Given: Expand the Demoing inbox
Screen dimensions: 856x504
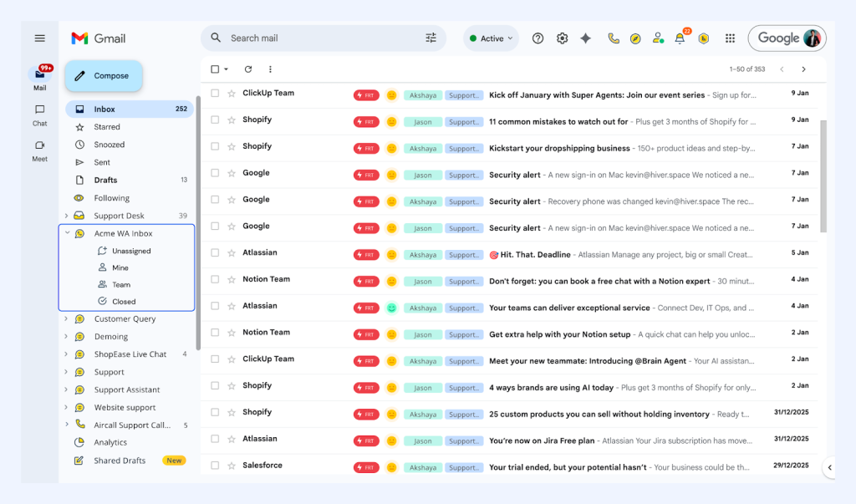Looking at the screenshot, I should pyautogui.click(x=66, y=336).
